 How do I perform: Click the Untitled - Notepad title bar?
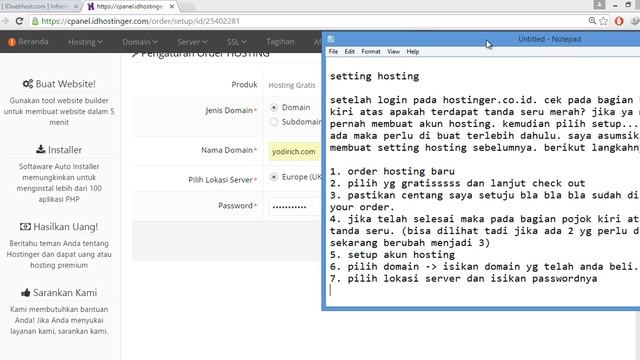(549, 39)
